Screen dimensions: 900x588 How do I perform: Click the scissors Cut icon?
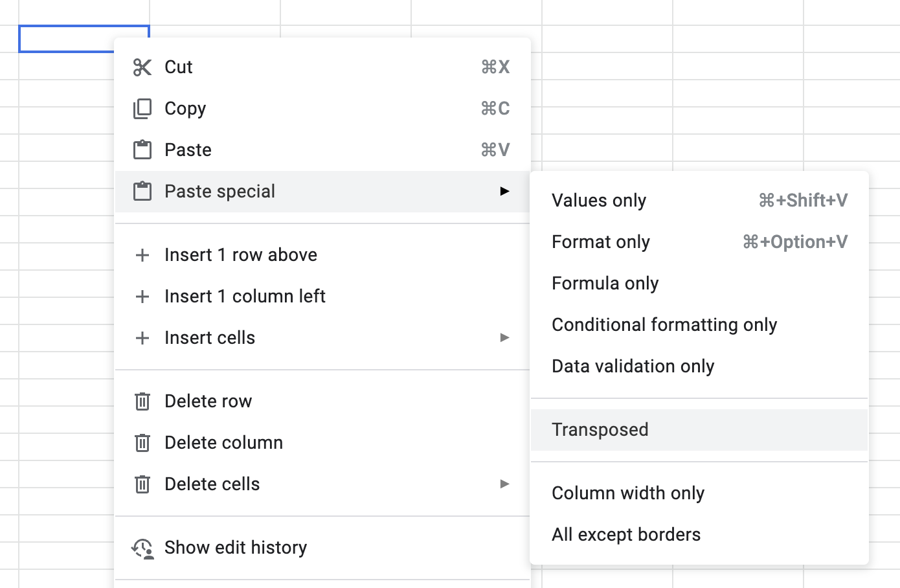tap(142, 67)
